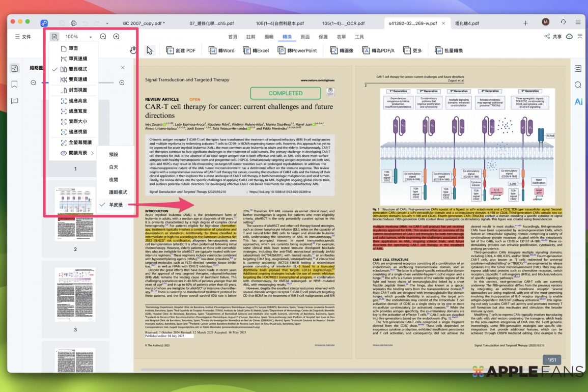Choose 夜間 reading background mode
The width and height of the screenshot is (588, 392).
point(113,180)
